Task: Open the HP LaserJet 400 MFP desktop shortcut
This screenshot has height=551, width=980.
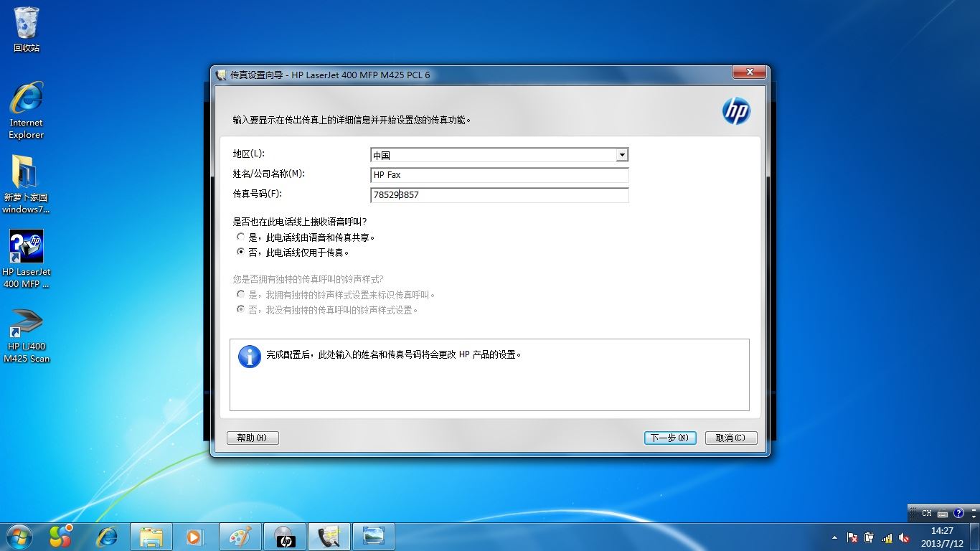Action: [x=27, y=259]
